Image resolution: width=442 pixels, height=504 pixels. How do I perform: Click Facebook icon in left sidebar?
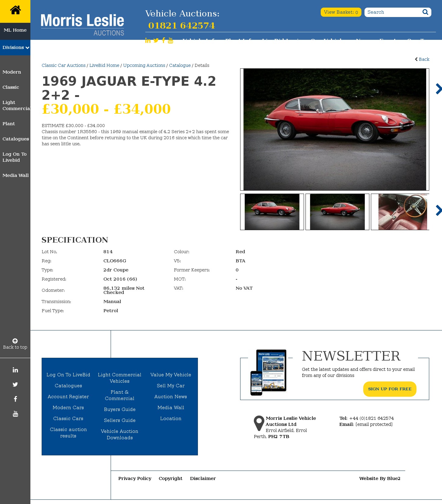click(15, 399)
